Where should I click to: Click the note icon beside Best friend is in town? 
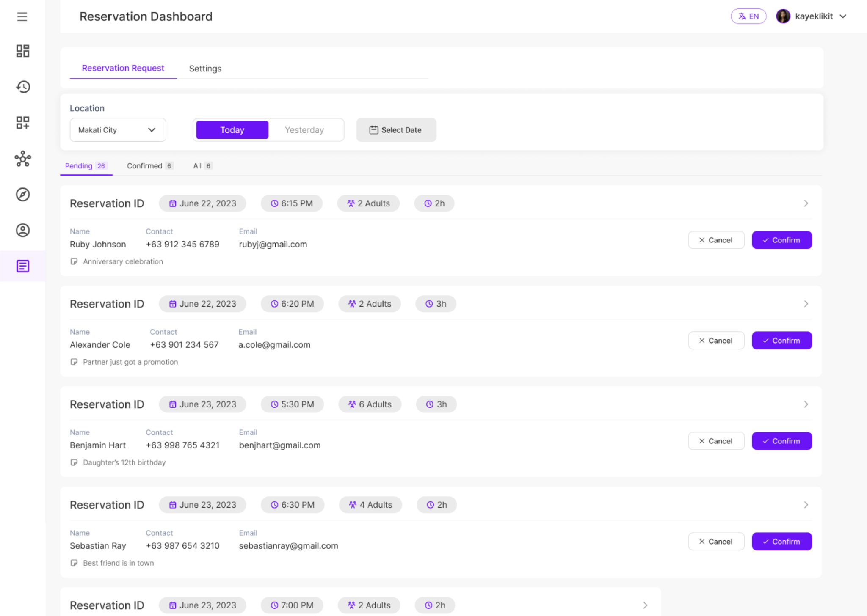(x=74, y=563)
